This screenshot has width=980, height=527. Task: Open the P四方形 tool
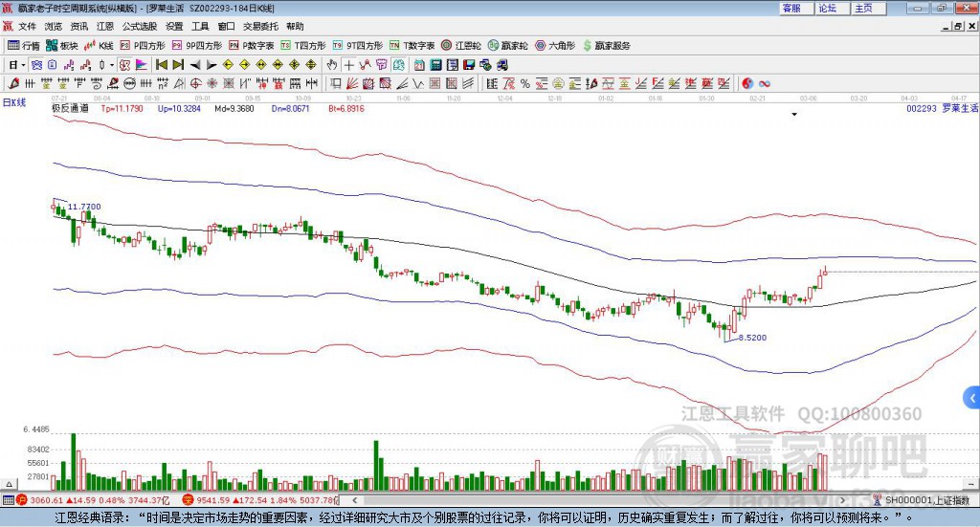[x=143, y=46]
